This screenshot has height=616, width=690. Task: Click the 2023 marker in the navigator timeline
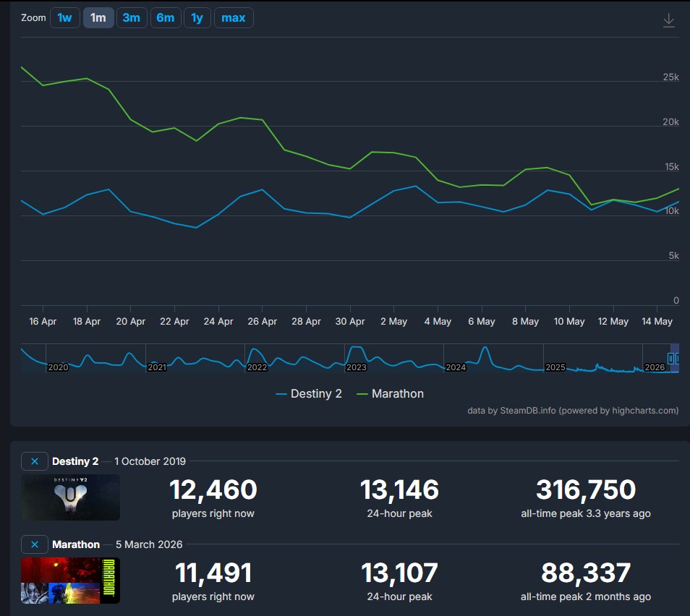pos(356,367)
